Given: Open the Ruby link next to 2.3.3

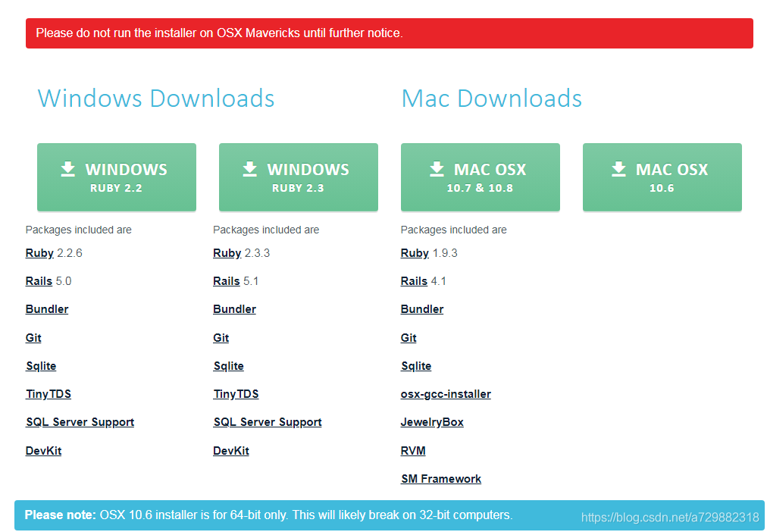Looking at the screenshot, I should 227,253.
